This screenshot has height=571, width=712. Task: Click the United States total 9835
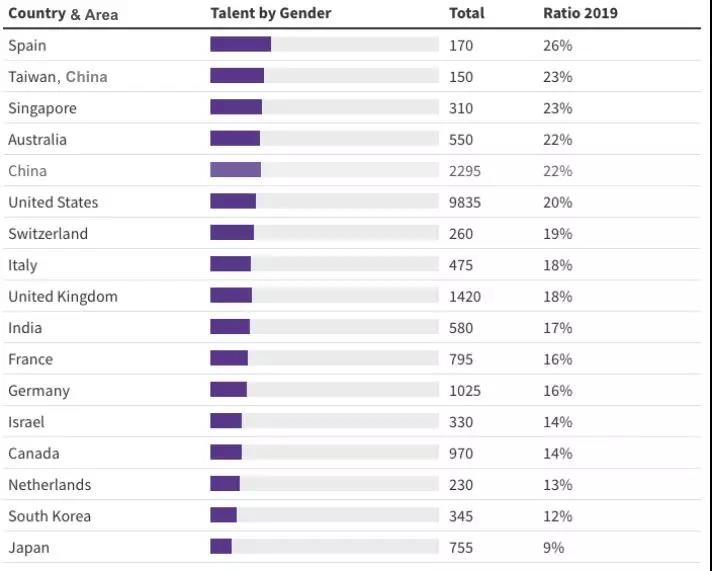click(x=465, y=202)
